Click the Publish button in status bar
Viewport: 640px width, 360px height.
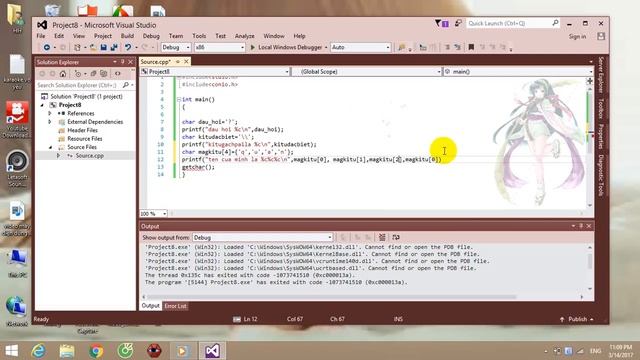tap(577, 319)
